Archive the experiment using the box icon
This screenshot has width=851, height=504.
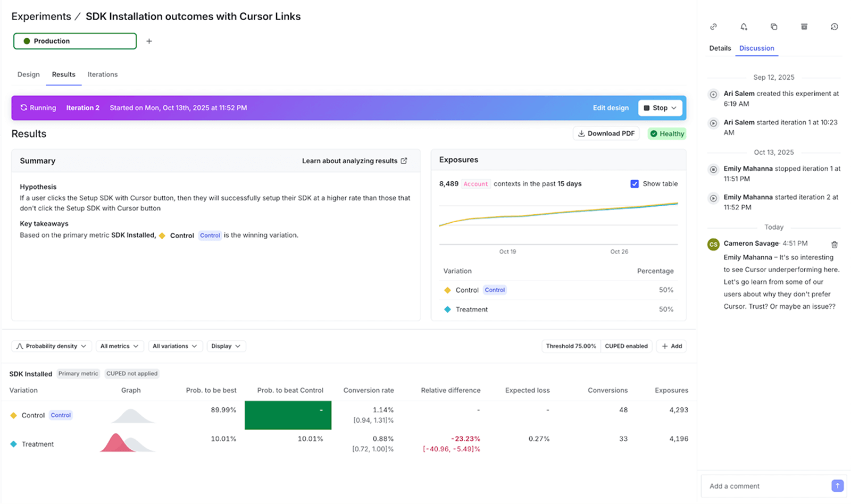click(x=804, y=27)
